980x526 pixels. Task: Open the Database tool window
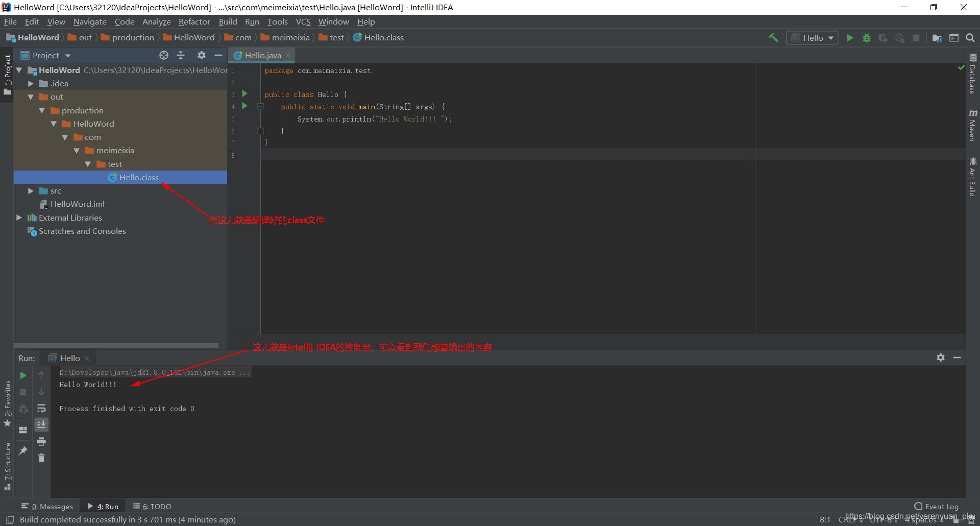(x=973, y=74)
